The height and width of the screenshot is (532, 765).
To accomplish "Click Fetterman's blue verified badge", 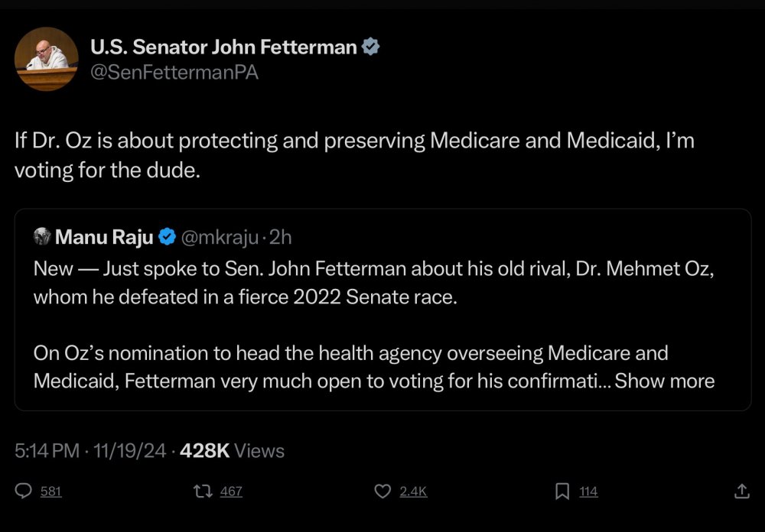I will coord(371,47).
